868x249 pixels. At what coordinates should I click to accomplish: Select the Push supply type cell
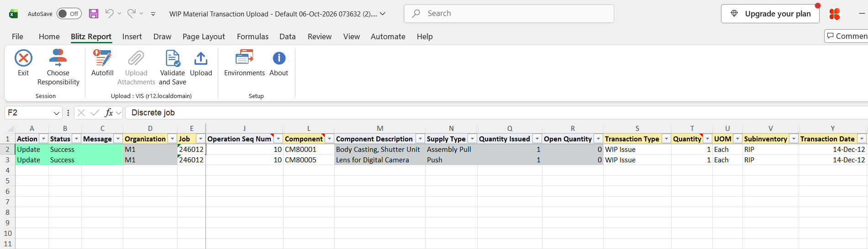click(451, 160)
